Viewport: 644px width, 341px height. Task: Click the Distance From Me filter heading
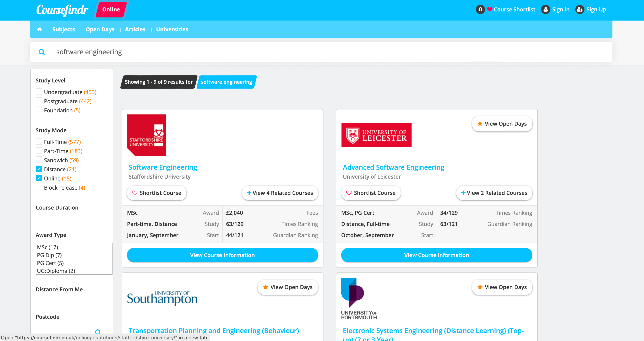[59, 289]
